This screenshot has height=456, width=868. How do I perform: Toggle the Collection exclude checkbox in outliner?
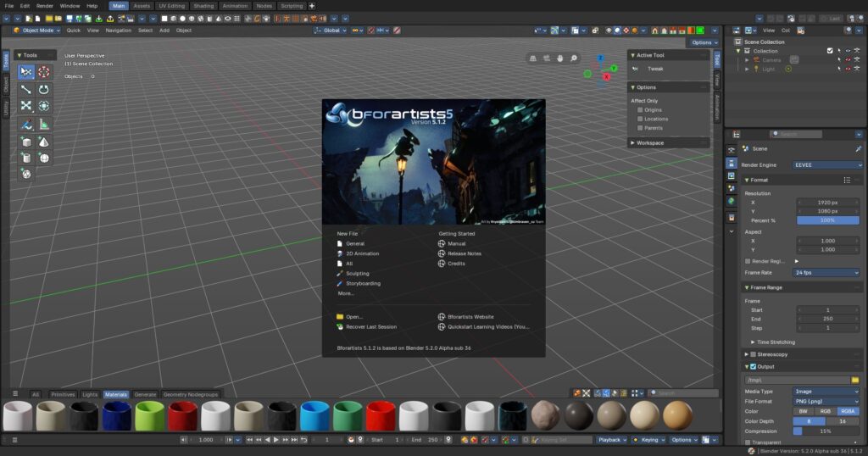(830, 51)
